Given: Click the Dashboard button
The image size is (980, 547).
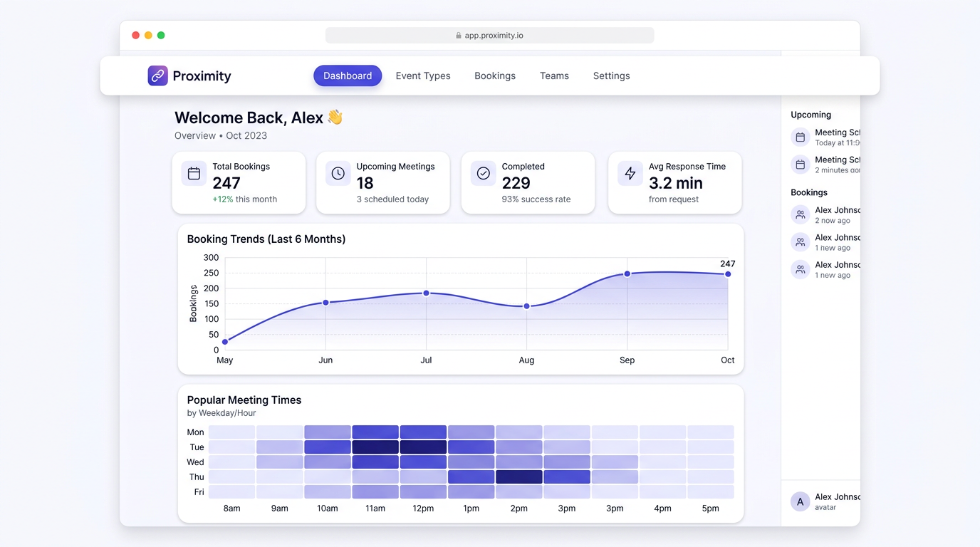Looking at the screenshot, I should coord(348,75).
